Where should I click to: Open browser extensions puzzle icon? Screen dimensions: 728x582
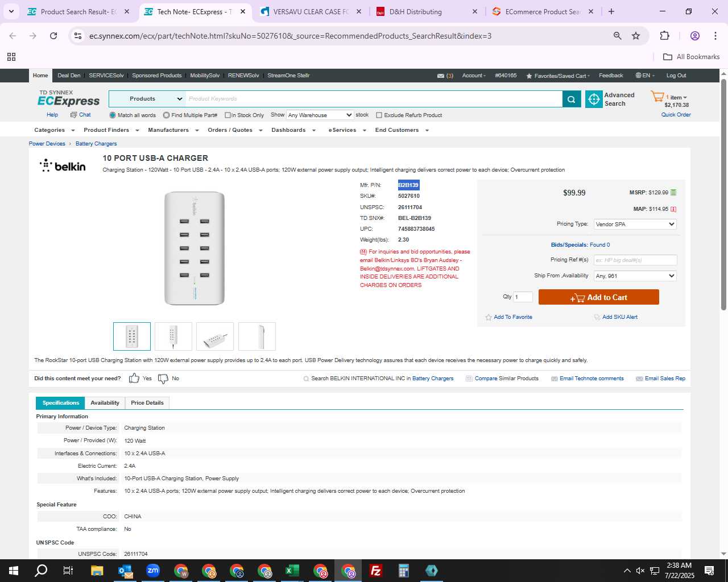coord(664,36)
